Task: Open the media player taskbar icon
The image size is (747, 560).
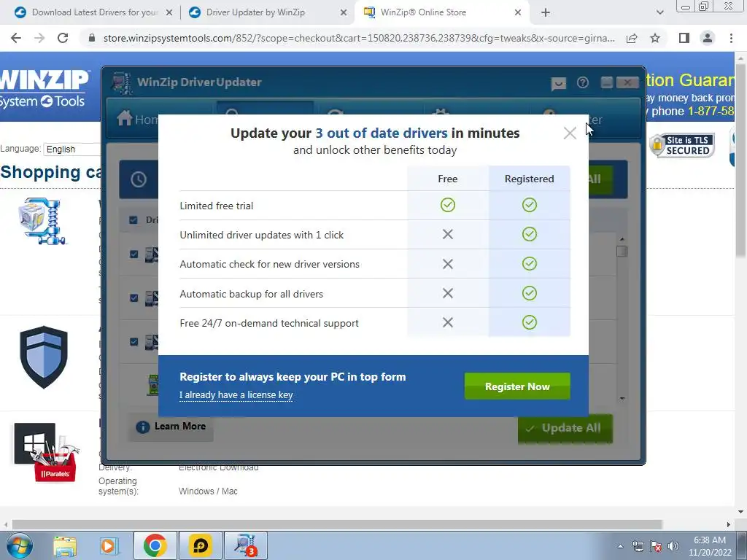Action: click(108, 545)
